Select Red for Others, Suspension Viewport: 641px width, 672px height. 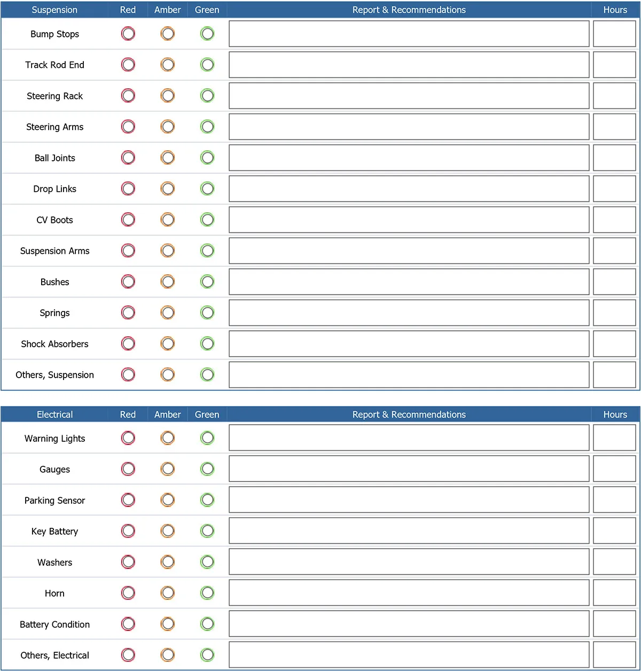click(x=128, y=374)
